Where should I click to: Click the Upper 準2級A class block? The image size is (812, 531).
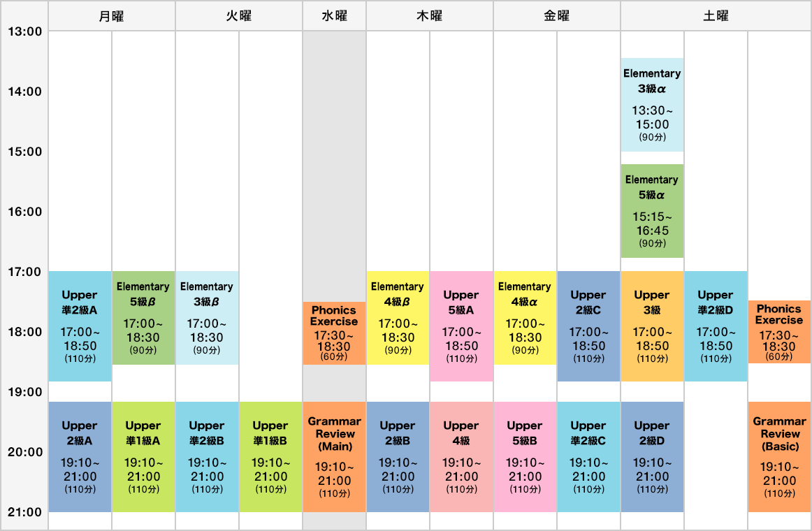pyautogui.click(x=80, y=326)
